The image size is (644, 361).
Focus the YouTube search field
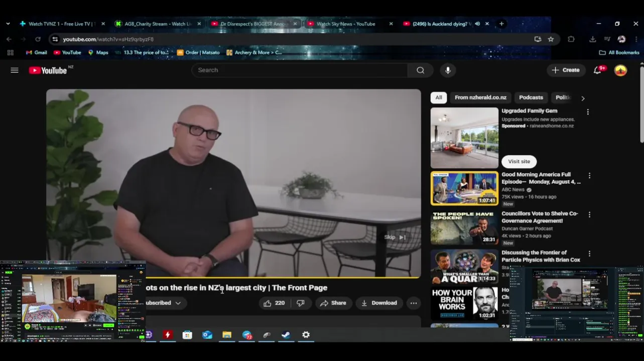click(x=300, y=70)
